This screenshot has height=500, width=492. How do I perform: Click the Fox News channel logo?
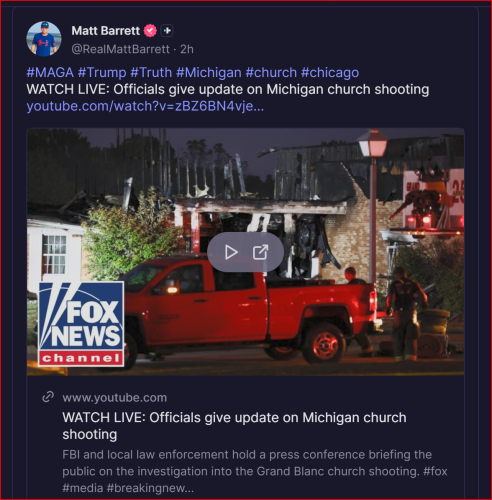point(81,324)
